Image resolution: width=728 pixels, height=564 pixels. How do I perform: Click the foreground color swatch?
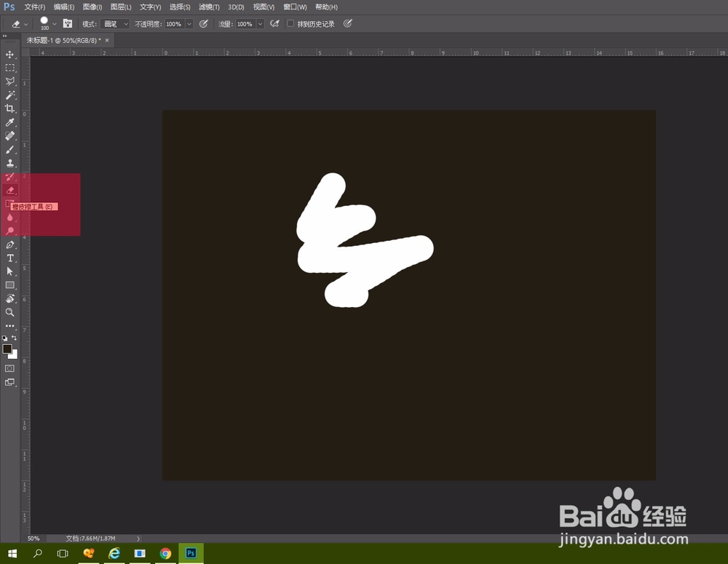7,349
